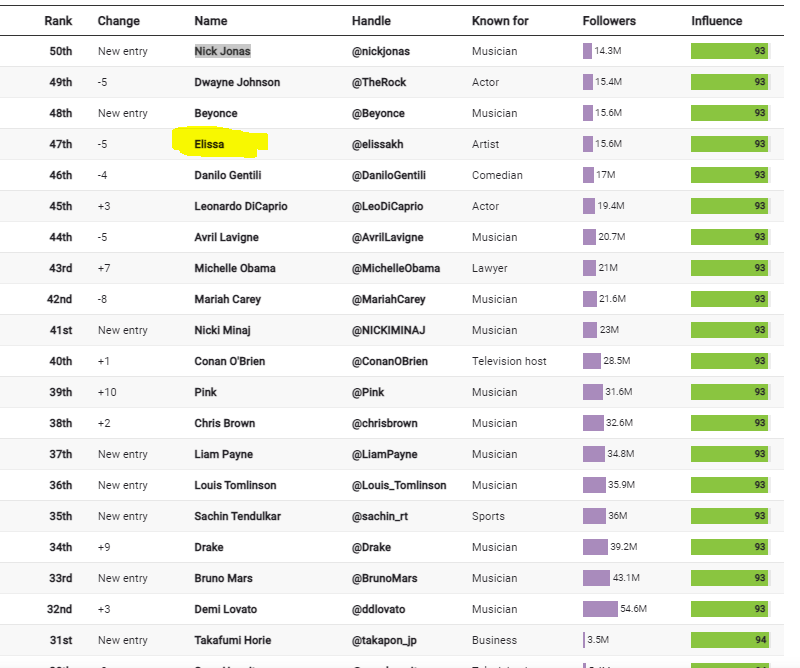Select the name Nick Jonas

222,51
